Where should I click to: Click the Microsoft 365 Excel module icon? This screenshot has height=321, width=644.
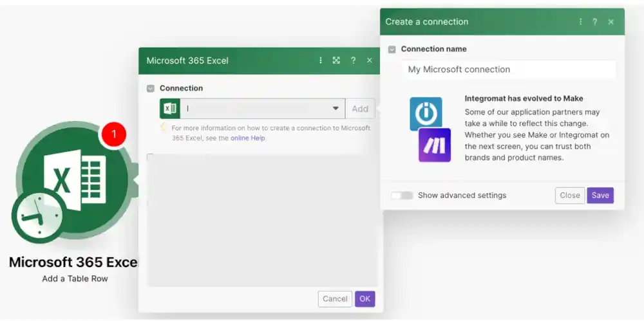click(75, 179)
